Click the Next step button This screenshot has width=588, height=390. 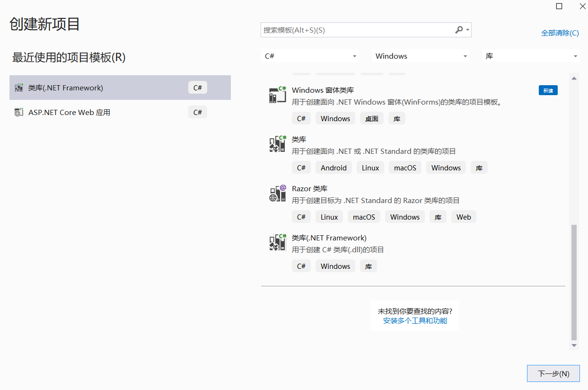[553, 373]
